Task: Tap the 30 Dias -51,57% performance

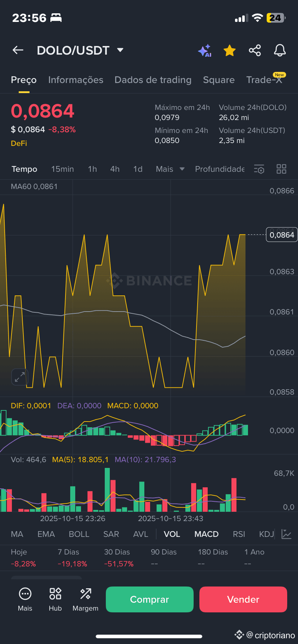Action: [119, 558]
